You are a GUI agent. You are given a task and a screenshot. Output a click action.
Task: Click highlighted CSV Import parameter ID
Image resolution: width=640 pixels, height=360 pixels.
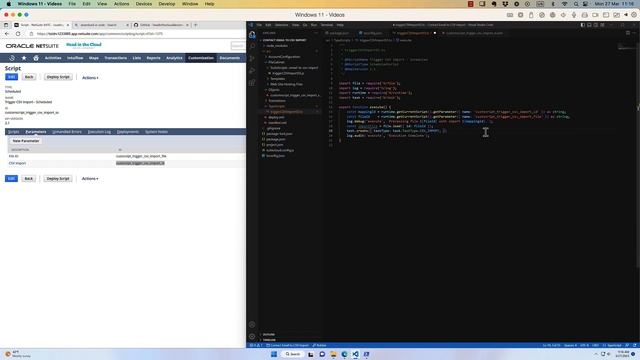click(x=140, y=163)
